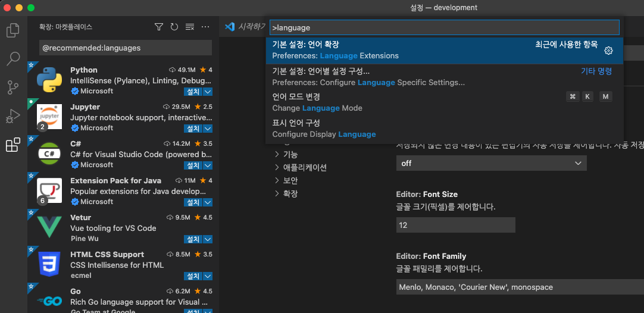The width and height of the screenshot is (644, 313).
Task: Open the Extensions view icon
Action: [13, 145]
